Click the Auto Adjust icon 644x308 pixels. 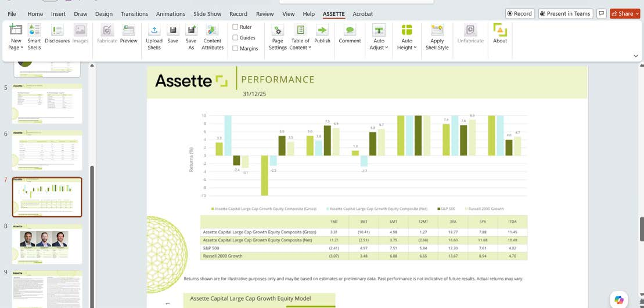[x=379, y=30]
